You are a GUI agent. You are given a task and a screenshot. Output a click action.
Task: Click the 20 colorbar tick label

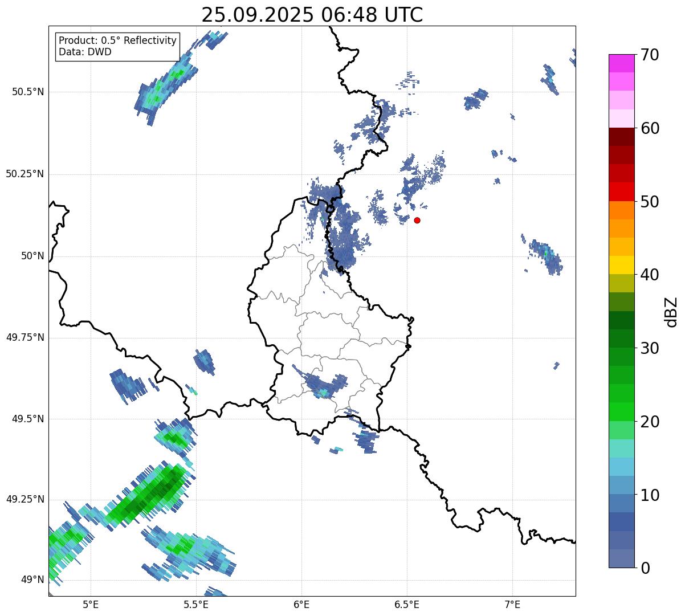point(650,422)
